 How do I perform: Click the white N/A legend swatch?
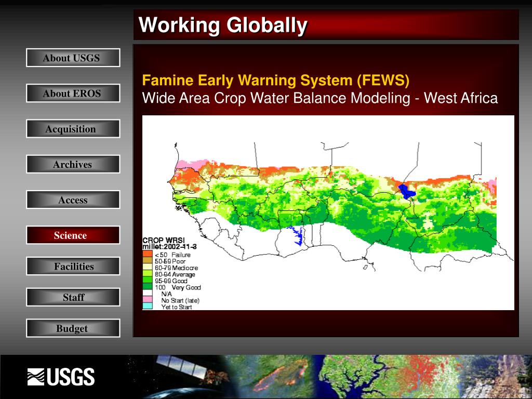[148, 293]
